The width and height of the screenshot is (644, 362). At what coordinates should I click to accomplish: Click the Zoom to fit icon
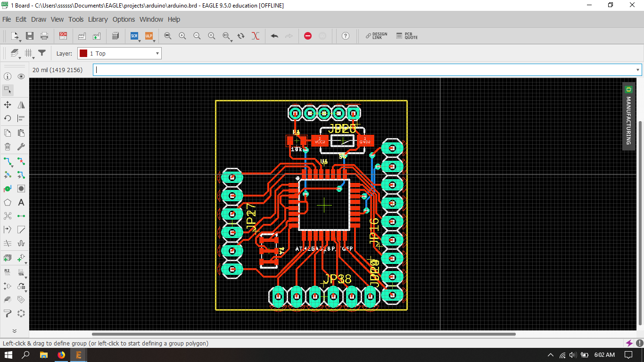168,36
